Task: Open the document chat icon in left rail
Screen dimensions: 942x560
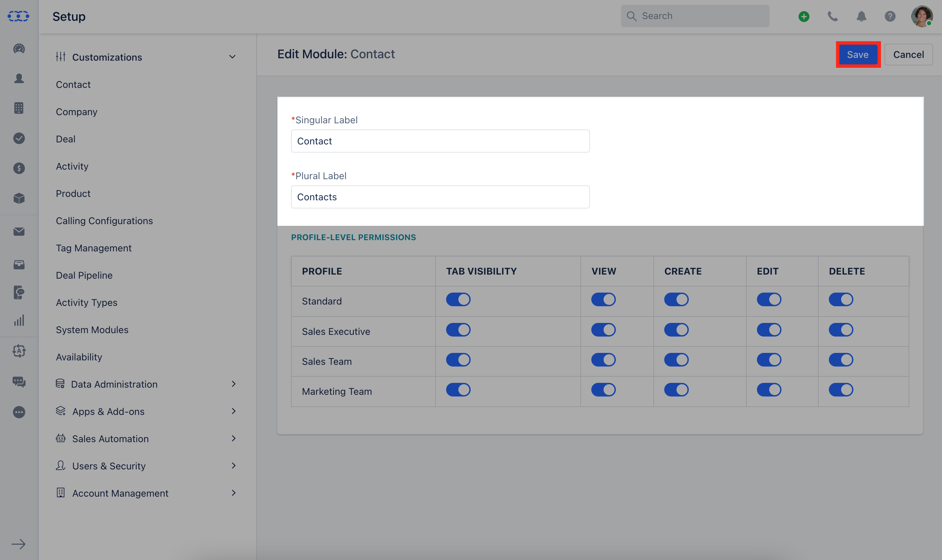Action: pyautogui.click(x=19, y=293)
